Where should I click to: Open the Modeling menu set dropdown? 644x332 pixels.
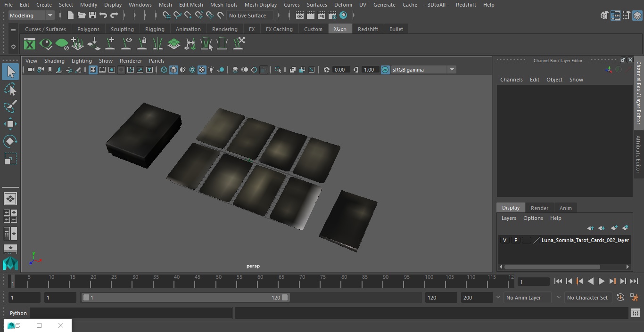pyautogui.click(x=32, y=16)
